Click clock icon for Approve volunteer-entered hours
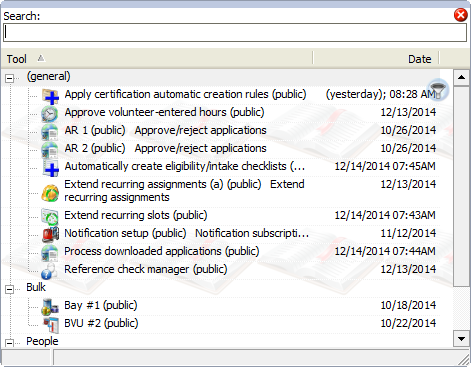Image resolution: width=471 pixels, height=367 pixels. tap(50, 113)
